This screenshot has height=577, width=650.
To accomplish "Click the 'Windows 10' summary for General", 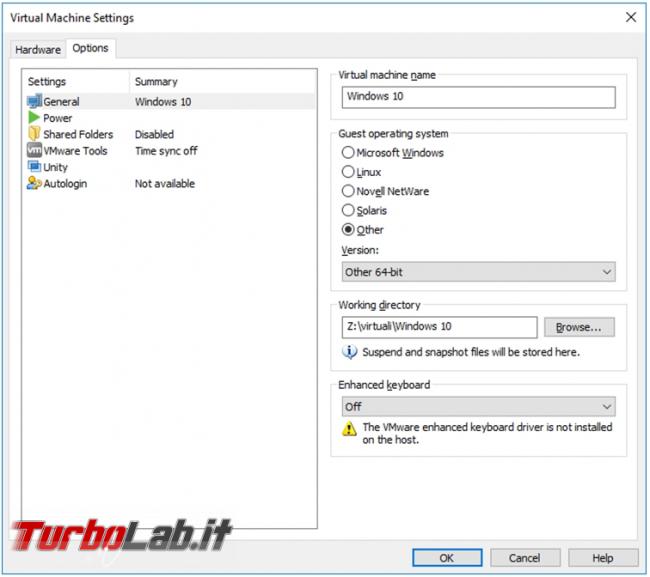I will point(163,102).
